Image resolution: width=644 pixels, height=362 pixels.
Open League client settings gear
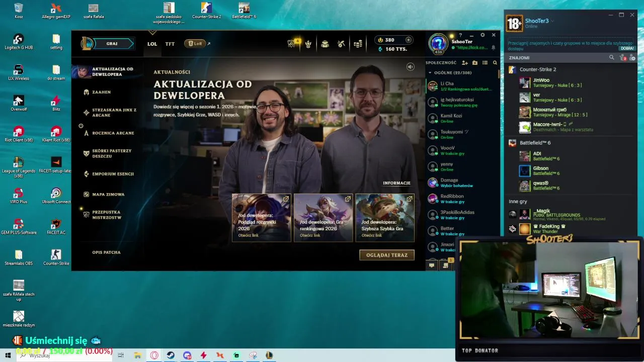click(x=482, y=35)
